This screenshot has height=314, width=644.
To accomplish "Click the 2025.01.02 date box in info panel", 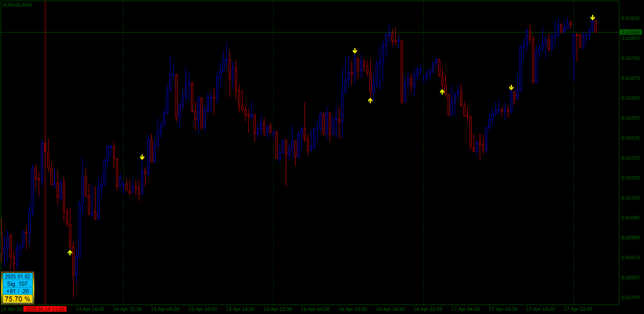I will tap(18, 276).
